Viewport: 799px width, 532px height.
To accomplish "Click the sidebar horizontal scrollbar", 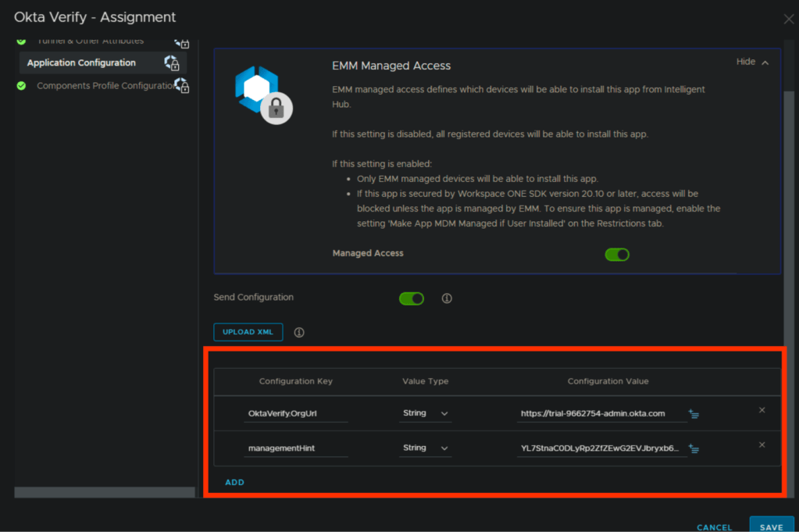I will click(x=105, y=492).
